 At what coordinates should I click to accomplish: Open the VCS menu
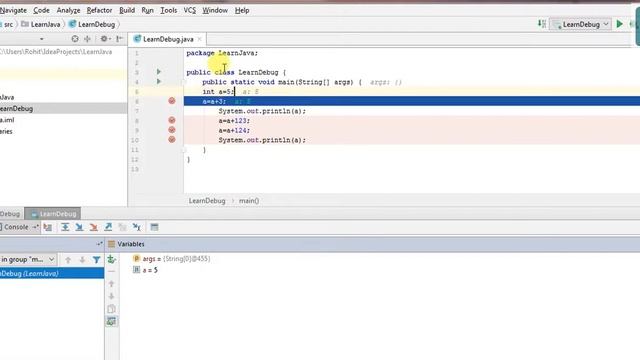click(190, 10)
